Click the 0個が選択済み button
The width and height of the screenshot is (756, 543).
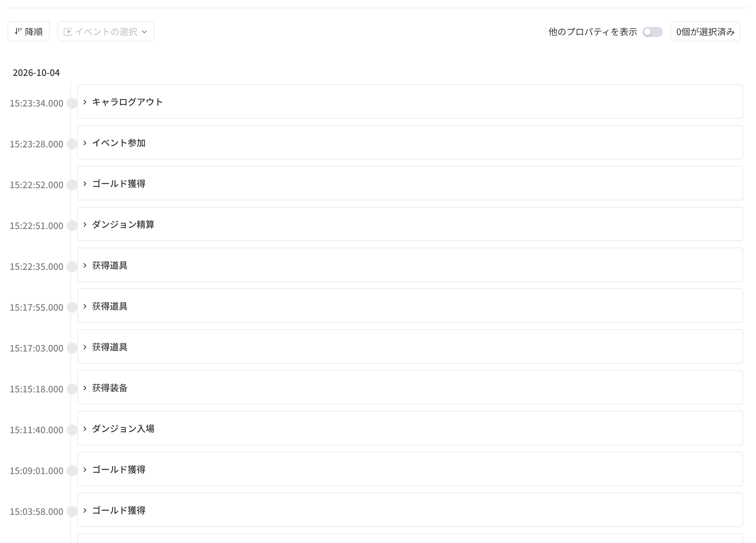coord(705,31)
